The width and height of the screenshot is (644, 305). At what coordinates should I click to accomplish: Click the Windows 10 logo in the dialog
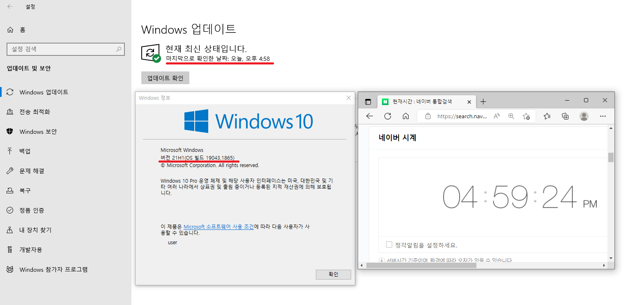click(x=248, y=121)
